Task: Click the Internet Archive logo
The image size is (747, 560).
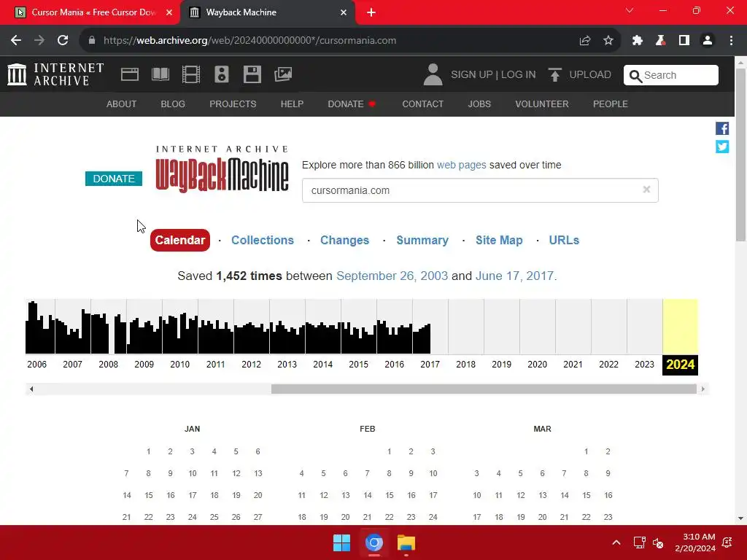Action: [55, 74]
